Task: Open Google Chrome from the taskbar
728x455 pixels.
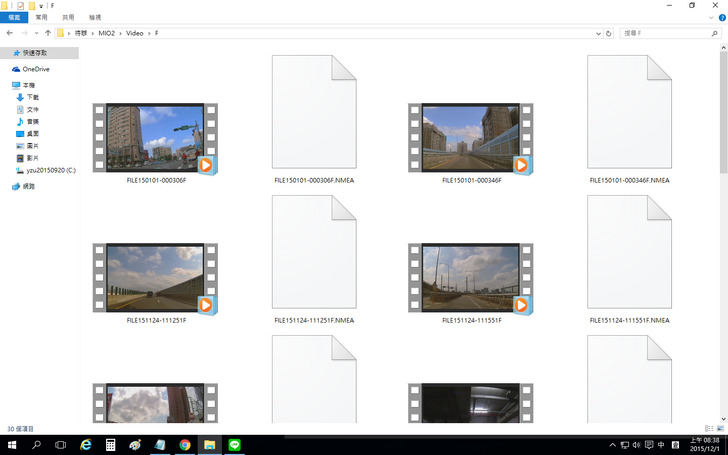Action: (185, 444)
